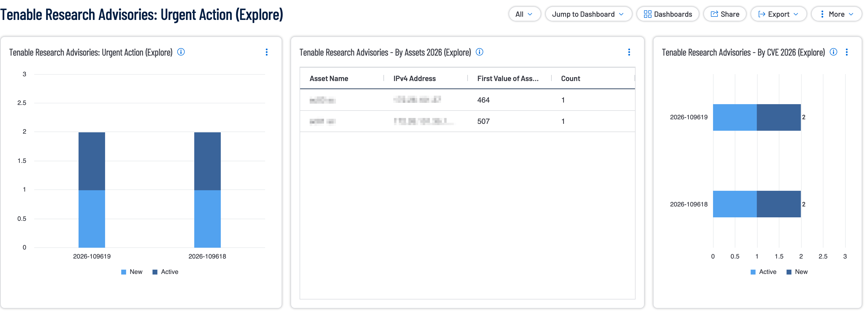Click the By CVE 2026 widget title

click(743, 53)
